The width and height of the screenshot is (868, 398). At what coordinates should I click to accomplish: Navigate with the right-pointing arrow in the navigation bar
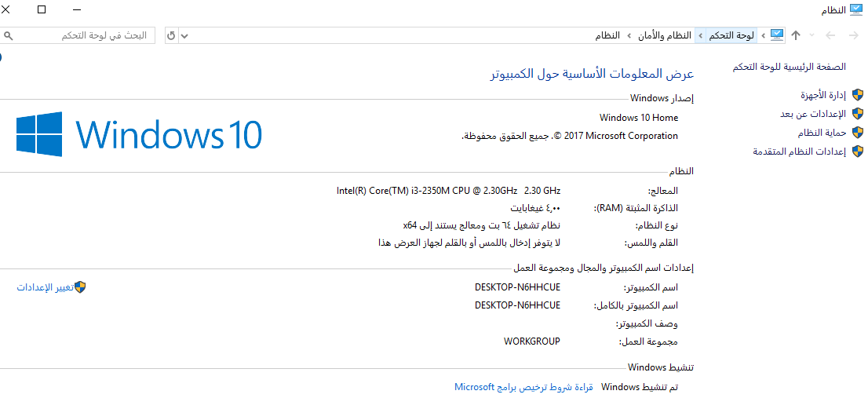tap(854, 35)
